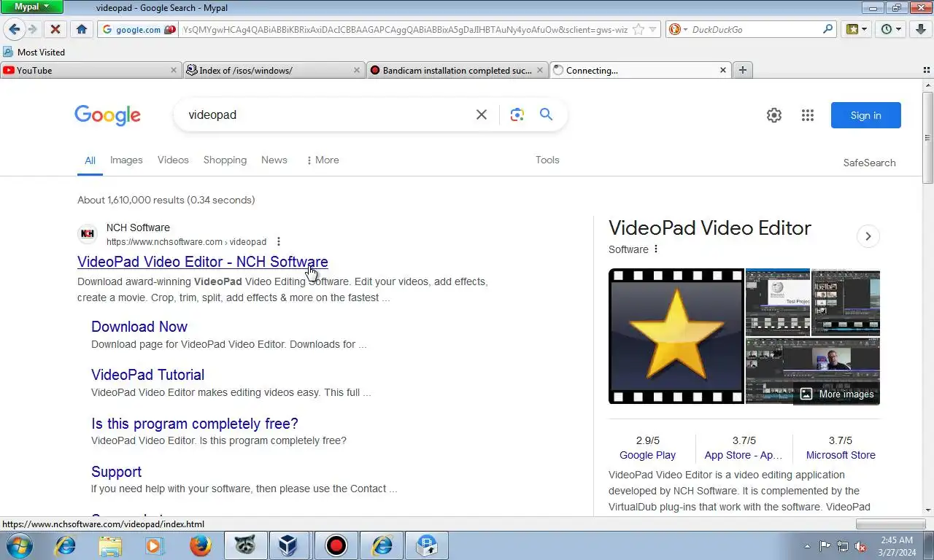Submit DuckDuckGo search with magnifier icon
The width and height of the screenshot is (934, 560).
tap(827, 29)
